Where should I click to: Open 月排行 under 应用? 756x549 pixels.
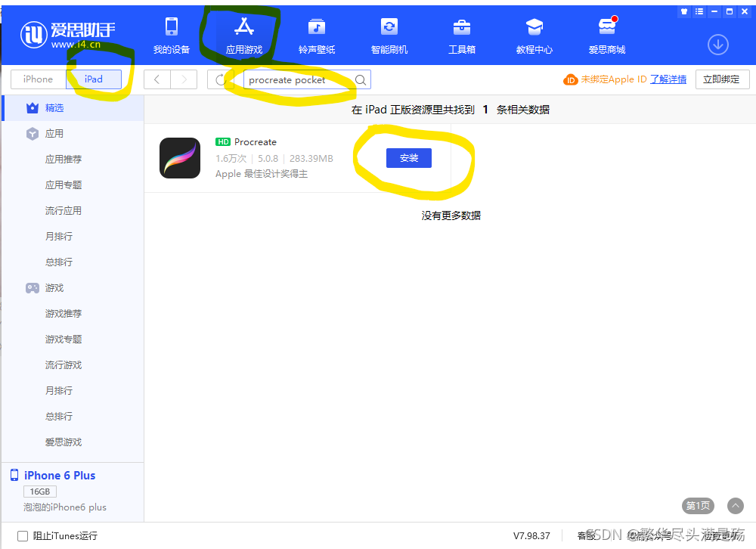pyautogui.click(x=59, y=237)
